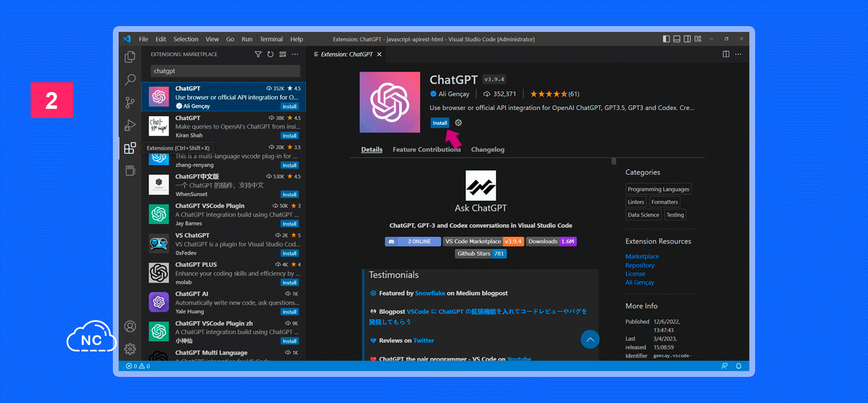Open the gear menu beside details Install
Screen dimensions: 868x403
point(458,123)
